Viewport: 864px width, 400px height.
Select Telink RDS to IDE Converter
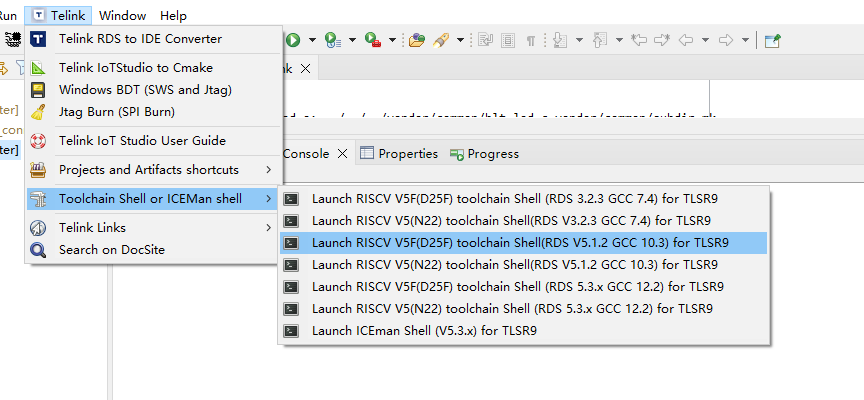(x=154, y=39)
